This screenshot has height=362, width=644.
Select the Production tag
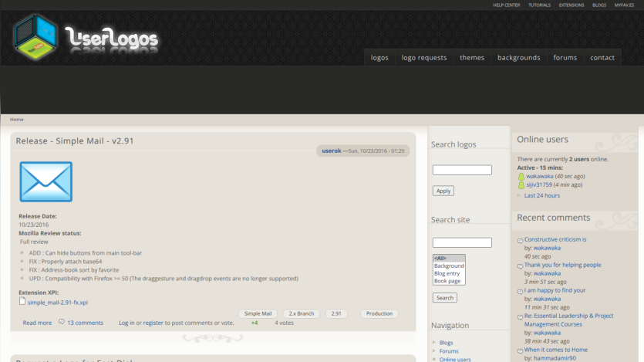[379, 313]
